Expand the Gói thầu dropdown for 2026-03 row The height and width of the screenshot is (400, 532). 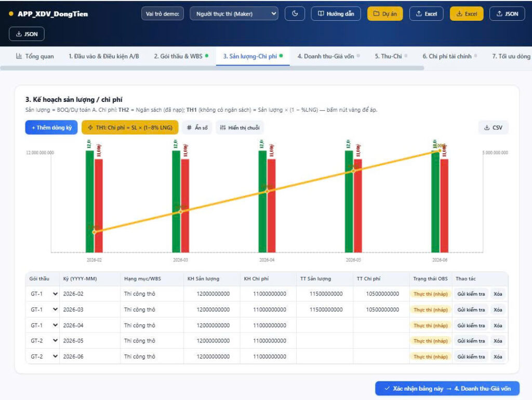point(43,310)
